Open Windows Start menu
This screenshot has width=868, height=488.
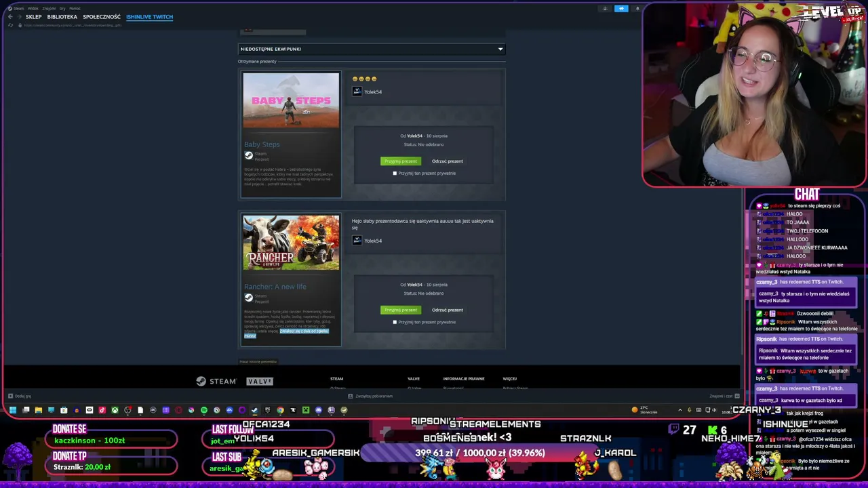[x=13, y=410]
